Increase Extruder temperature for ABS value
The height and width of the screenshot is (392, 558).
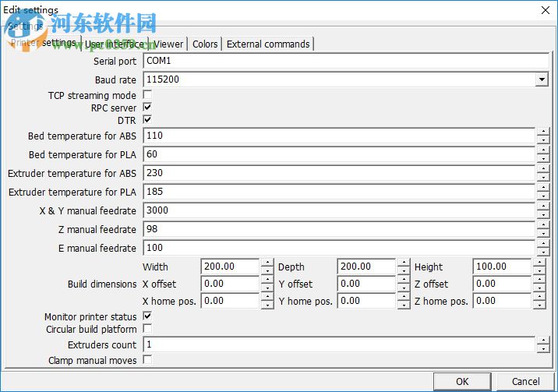pyautogui.click(x=543, y=169)
